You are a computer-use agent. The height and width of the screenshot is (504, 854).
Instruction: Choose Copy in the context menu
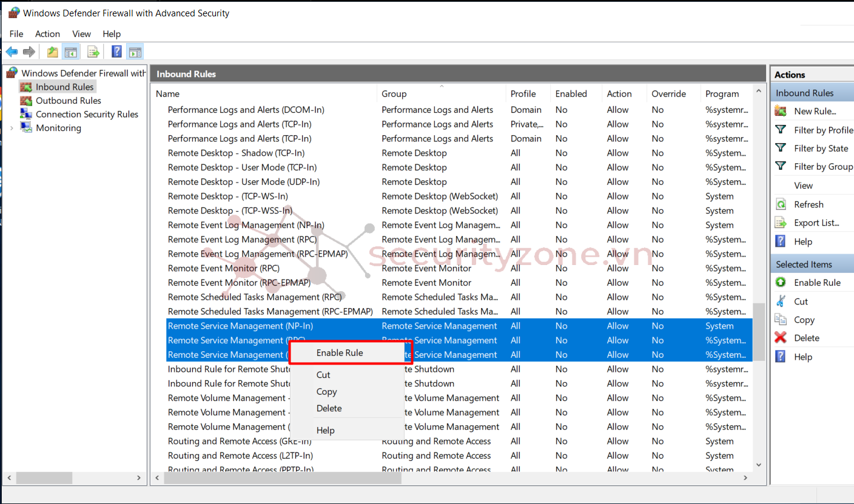[x=347, y=392]
